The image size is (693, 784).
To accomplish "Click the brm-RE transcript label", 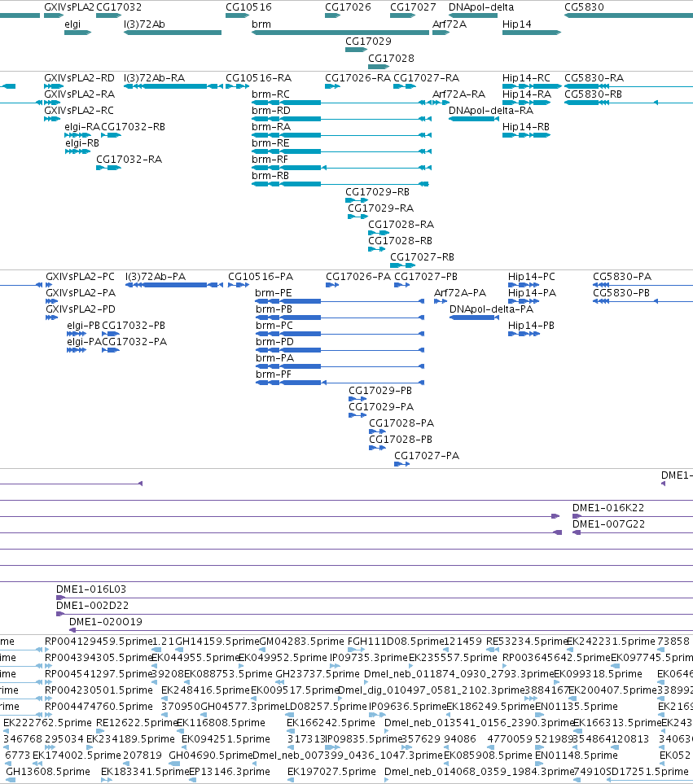I will [270, 143].
